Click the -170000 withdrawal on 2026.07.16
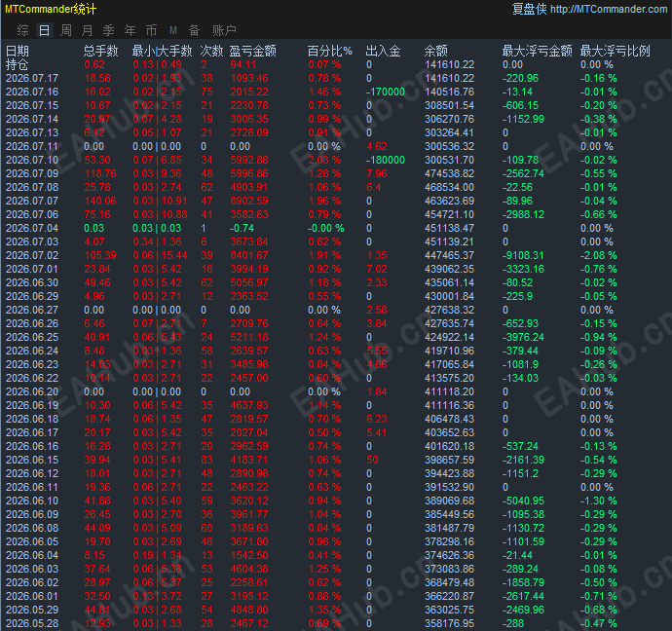 [386, 93]
